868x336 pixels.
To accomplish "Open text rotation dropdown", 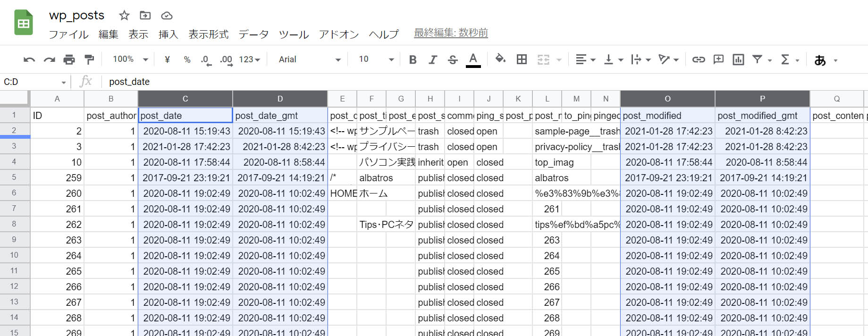I will [669, 59].
